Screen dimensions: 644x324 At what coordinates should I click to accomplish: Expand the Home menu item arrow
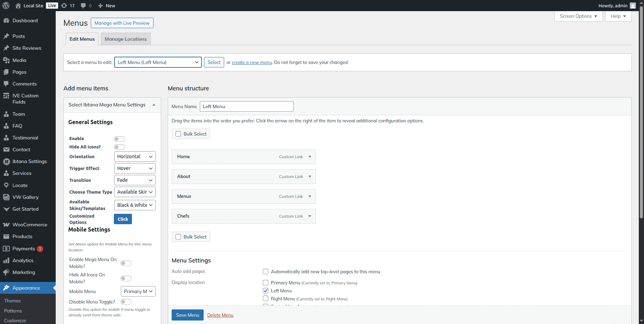click(x=309, y=157)
